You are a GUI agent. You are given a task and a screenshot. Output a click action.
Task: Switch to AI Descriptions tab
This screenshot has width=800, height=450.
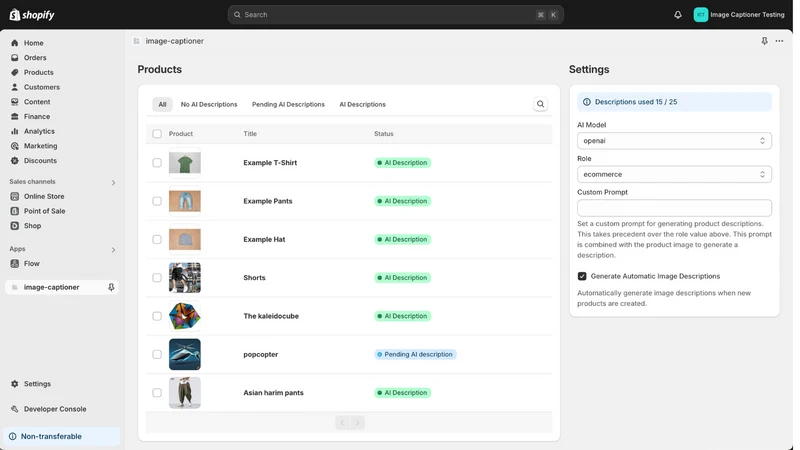(x=362, y=105)
